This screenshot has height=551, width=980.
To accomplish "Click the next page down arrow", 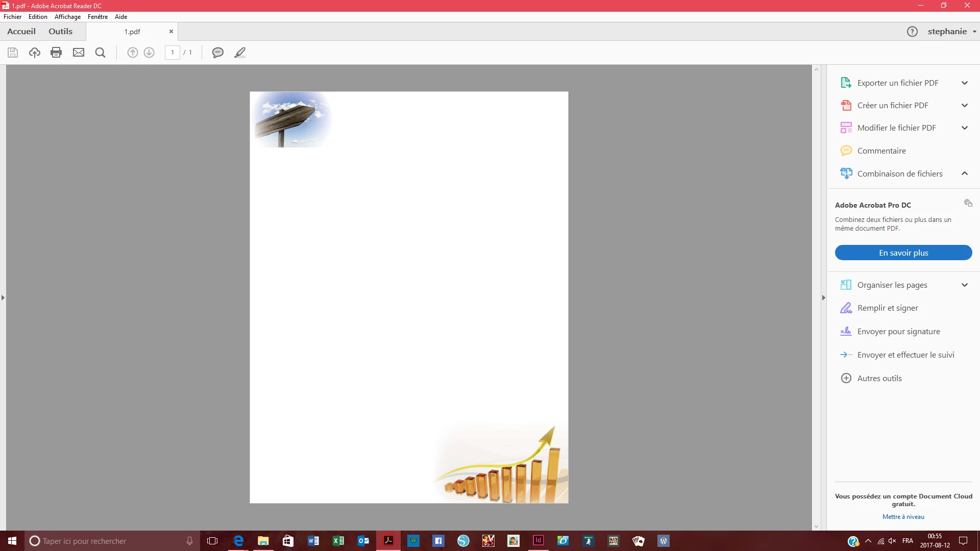I will click(149, 53).
